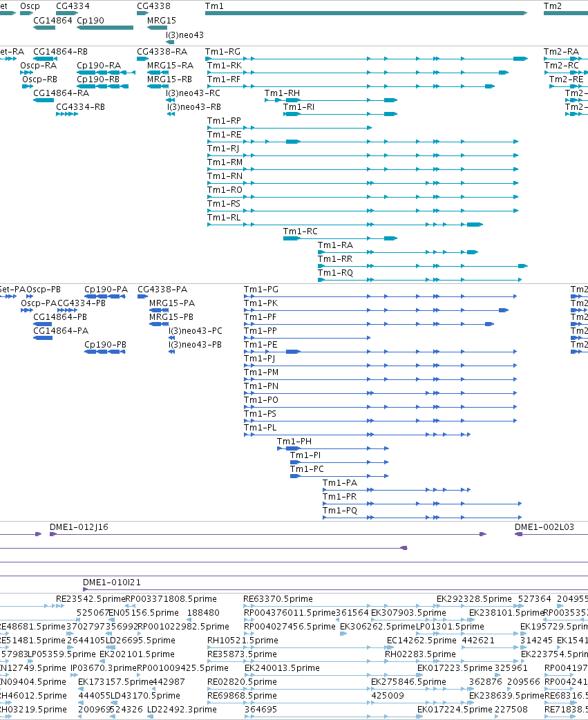Click the Tm1-PP protein label
Screen dimensions: 588x720
coord(260,331)
